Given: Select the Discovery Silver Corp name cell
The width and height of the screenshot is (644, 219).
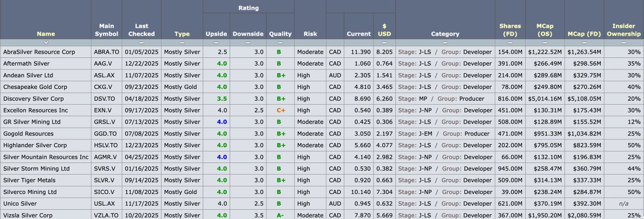Looking at the screenshot, I should pos(46,99).
